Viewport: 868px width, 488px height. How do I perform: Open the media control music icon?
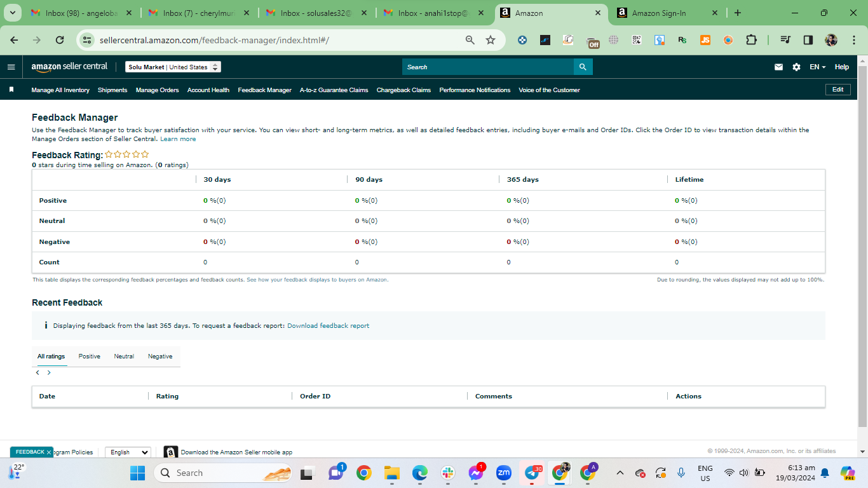785,40
